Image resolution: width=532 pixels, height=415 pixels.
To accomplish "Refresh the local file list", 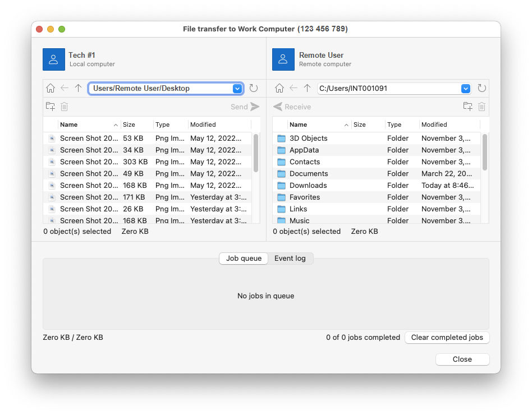I will point(254,88).
